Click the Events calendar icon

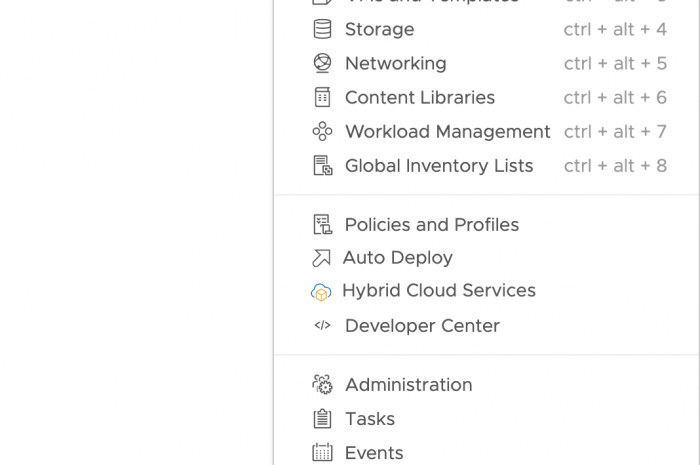pyautogui.click(x=322, y=453)
